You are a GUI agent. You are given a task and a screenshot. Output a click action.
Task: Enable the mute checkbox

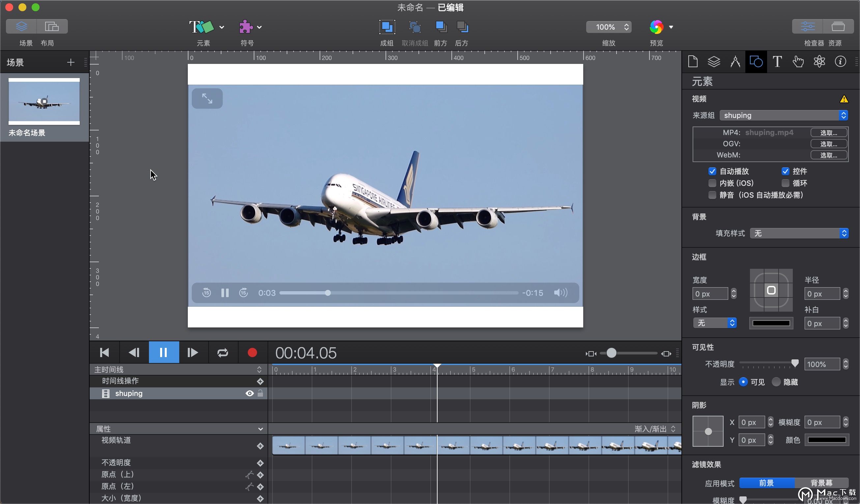[712, 195]
